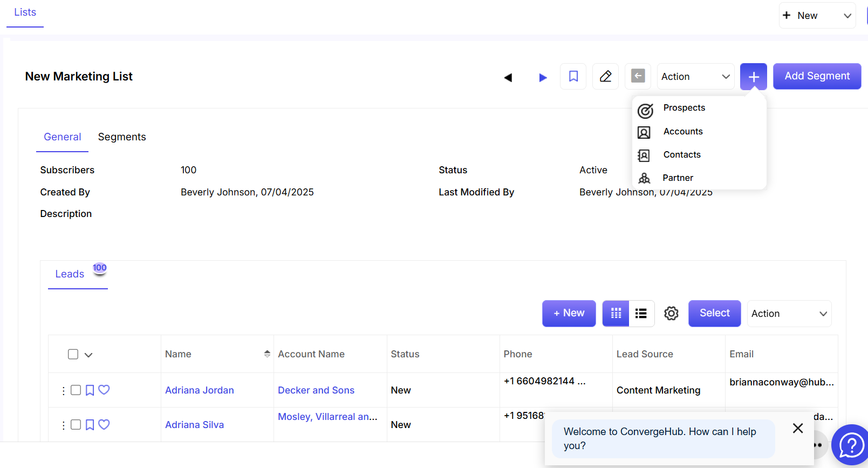Click the Partner group icon
The height and width of the screenshot is (468, 868).
[644, 178]
